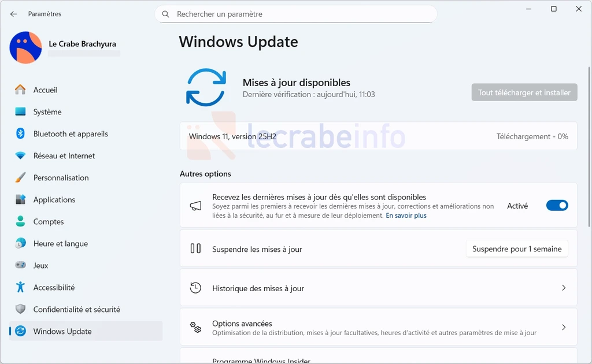
Task: Click Dernière vérification time text
Action: click(309, 94)
